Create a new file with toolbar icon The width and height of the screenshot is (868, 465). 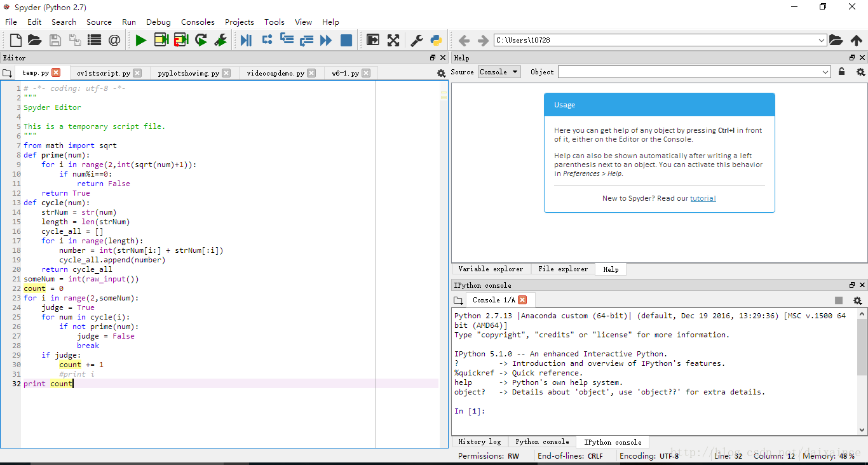[16, 40]
